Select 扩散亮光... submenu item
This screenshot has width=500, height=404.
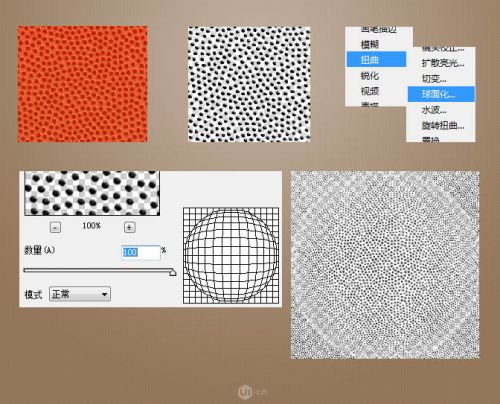tap(443, 63)
